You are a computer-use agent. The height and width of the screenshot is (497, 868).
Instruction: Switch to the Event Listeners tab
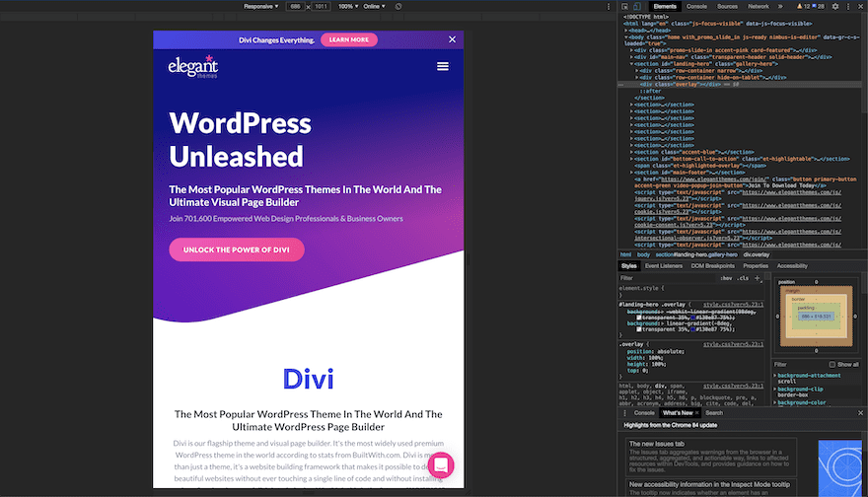[663, 265]
